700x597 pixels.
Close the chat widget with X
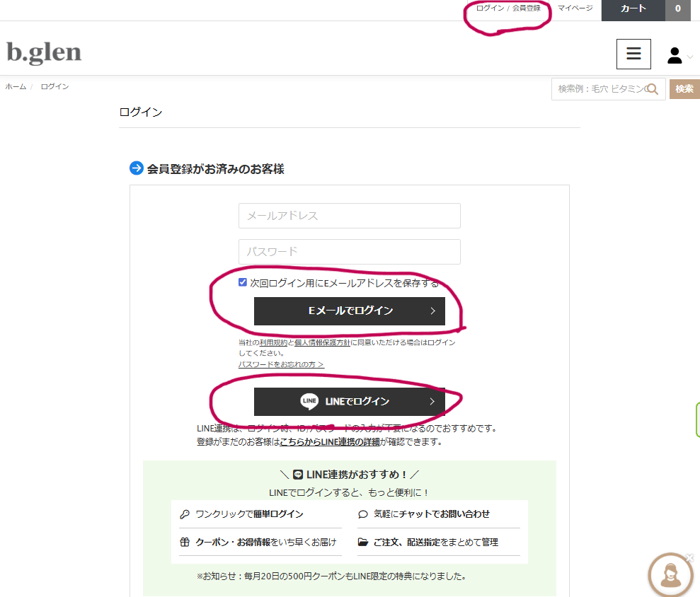[690, 557]
